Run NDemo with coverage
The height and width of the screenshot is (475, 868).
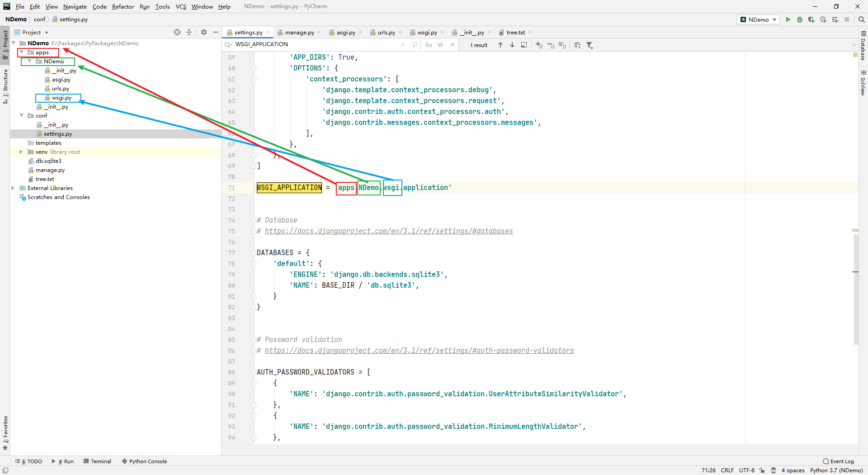click(811, 19)
